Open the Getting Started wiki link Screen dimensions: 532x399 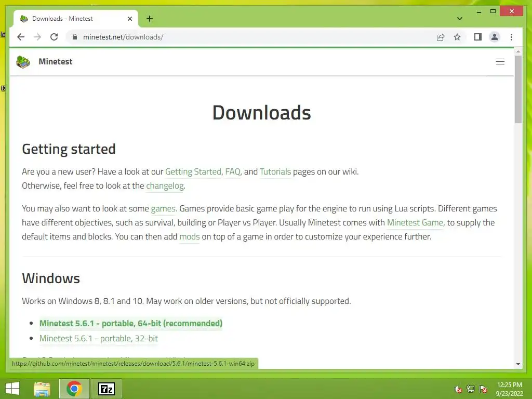coord(193,171)
